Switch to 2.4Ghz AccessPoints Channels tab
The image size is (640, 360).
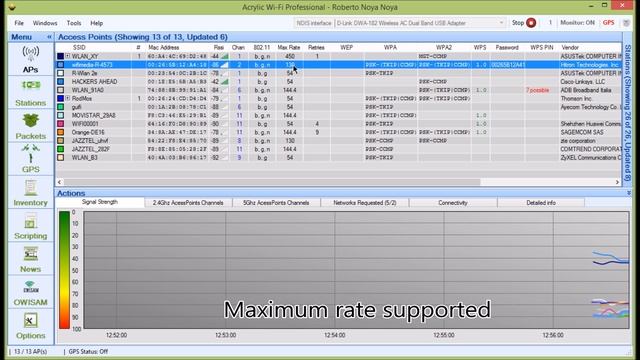click(x=188, y=202)
